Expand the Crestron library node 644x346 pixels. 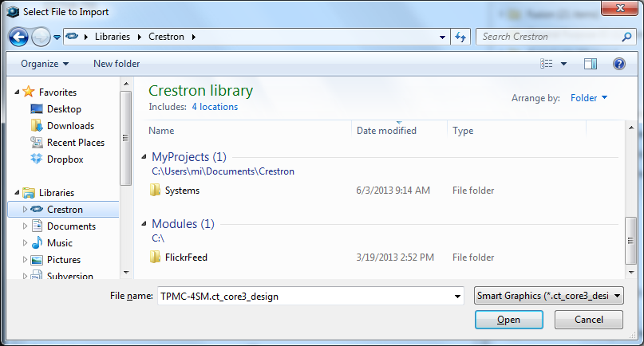point(25,210)
